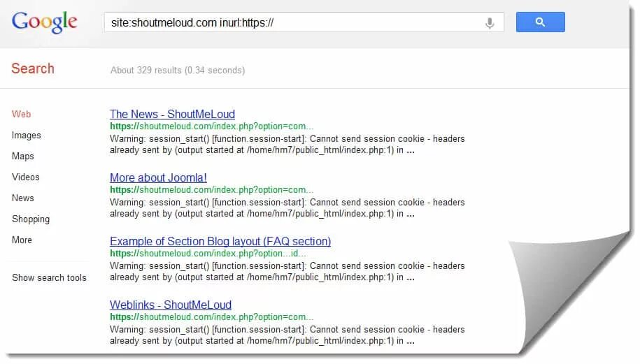Viewport: 640px width, 364px height.
Task: Click the Search heading label
Action: (x=33, y=68)
